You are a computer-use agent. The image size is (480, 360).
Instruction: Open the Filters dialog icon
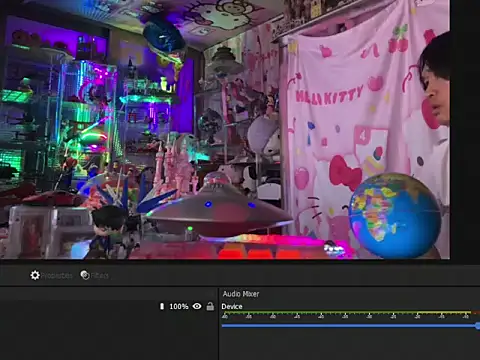click(85, 275)
